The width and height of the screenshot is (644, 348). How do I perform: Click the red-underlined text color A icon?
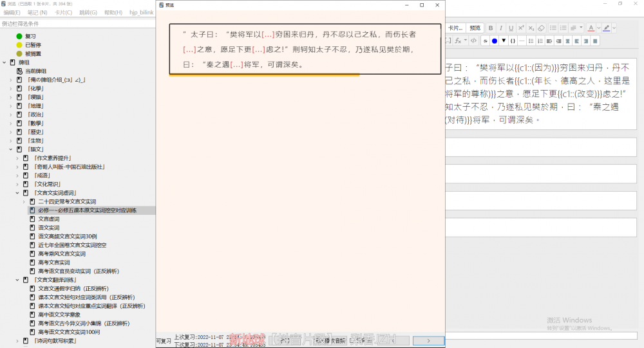pyautogui.click(x=591, y=28)
